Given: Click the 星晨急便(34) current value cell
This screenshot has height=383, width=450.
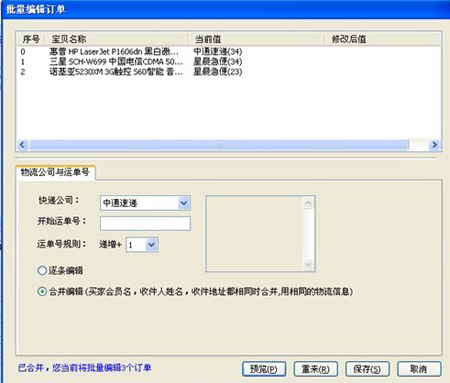Looking at the screenshot, I should (218, 62).
